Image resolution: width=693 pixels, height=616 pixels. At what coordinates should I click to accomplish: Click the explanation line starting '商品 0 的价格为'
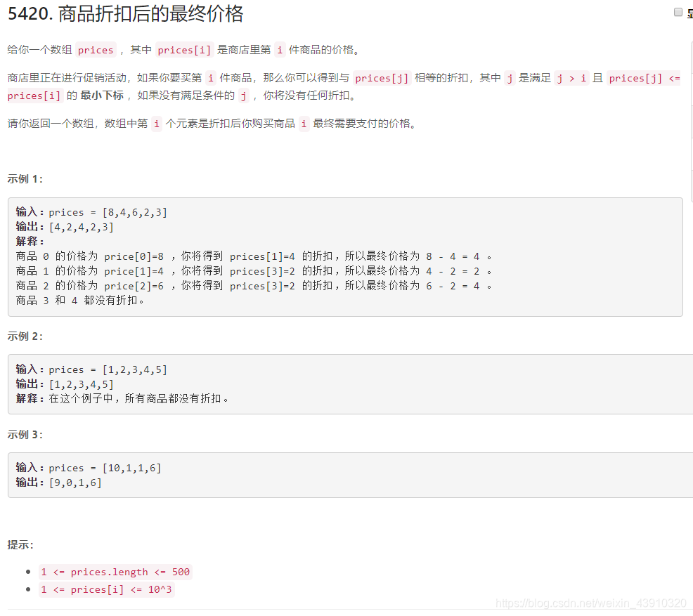click(x=254, y=256)
